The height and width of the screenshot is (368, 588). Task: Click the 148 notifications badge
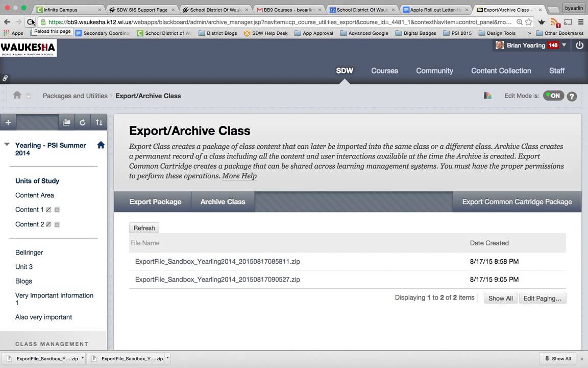coord(553,45)
